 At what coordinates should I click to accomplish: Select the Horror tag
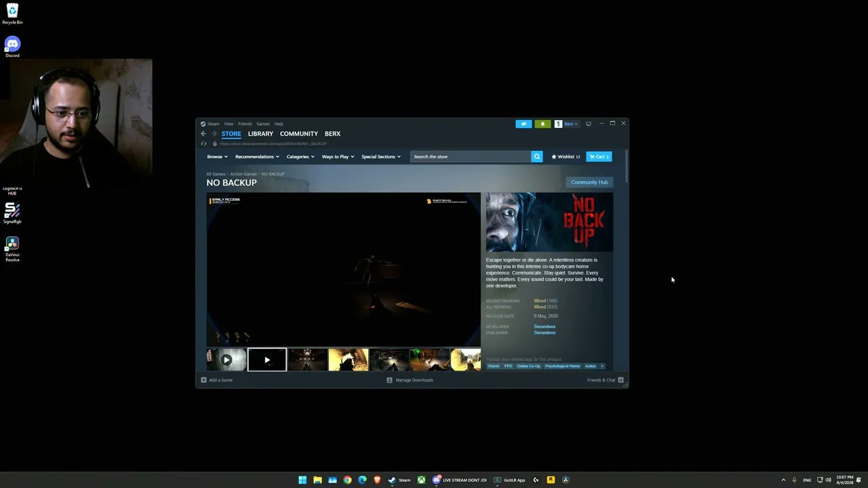point(494,366)
